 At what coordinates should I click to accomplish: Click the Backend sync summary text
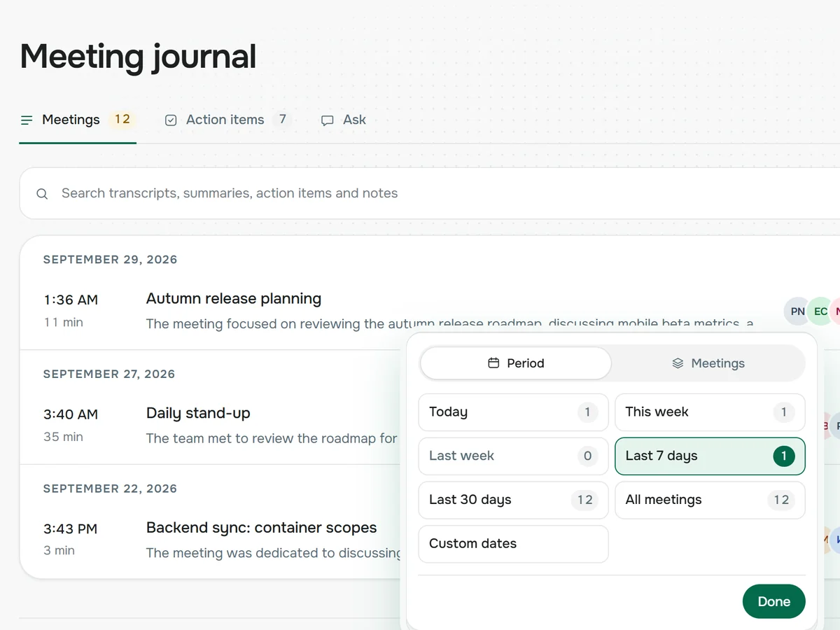pos(274,553)
